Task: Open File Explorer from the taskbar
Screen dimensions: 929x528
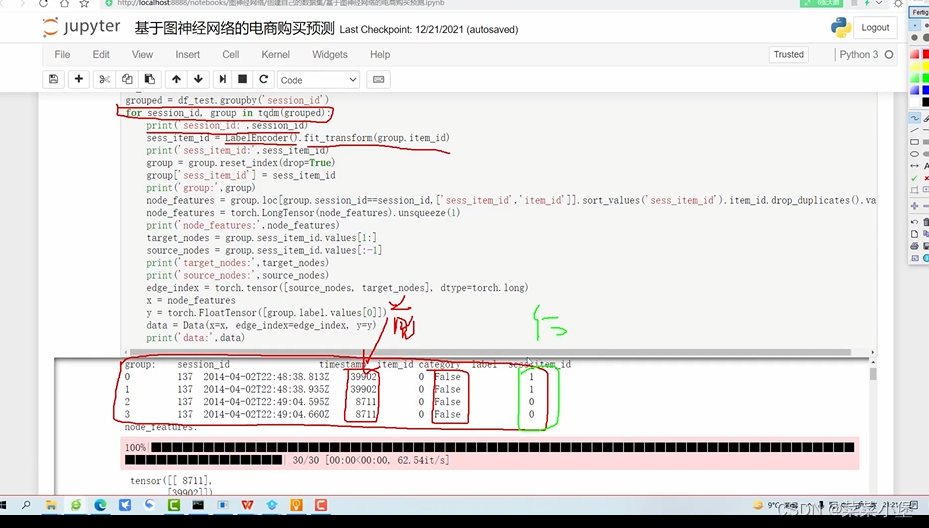Action: tap(51, 505)
